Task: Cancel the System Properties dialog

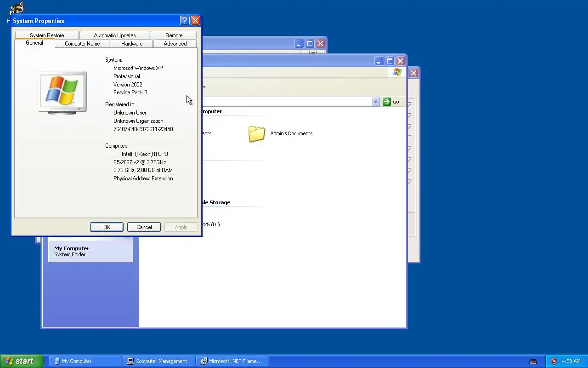Action: [144, 227]
